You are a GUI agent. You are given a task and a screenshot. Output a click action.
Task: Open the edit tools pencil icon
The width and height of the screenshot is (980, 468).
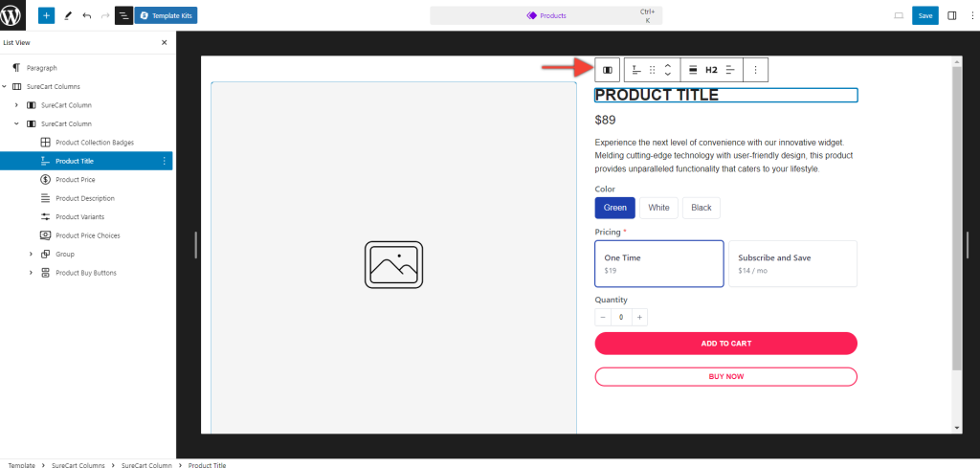click(x=67, y=15)
